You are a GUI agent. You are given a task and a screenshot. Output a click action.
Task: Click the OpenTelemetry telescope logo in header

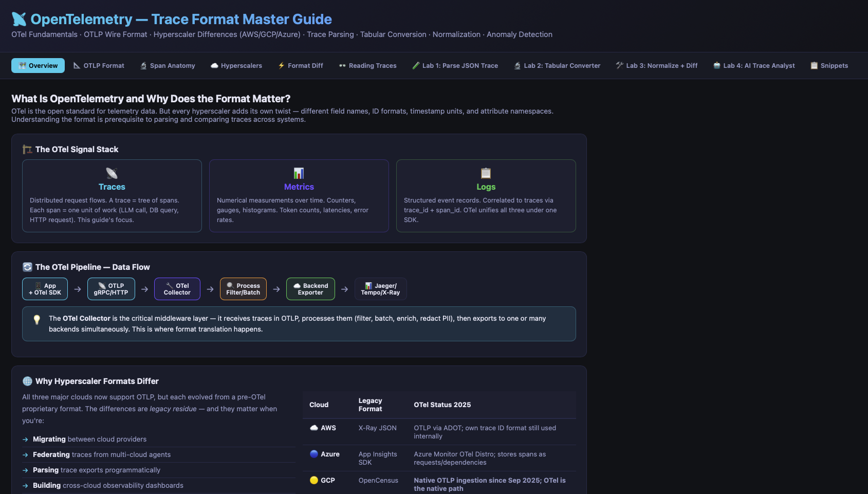[19, 19]
